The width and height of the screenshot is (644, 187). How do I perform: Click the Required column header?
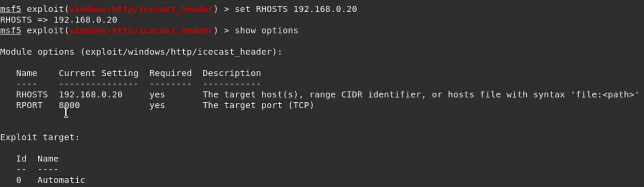click(170, 73)
